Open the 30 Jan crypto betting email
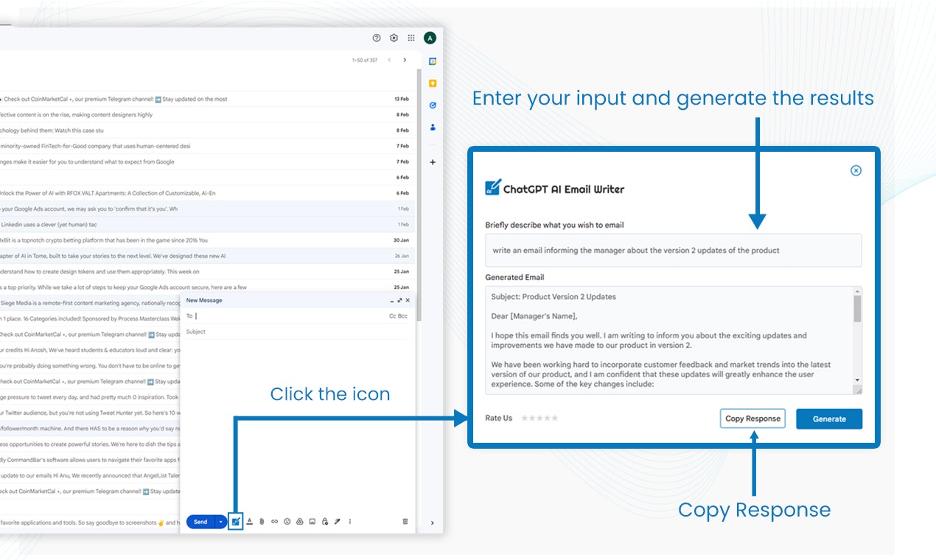This screenshot has height=560, width=936. tap(206, 240)
